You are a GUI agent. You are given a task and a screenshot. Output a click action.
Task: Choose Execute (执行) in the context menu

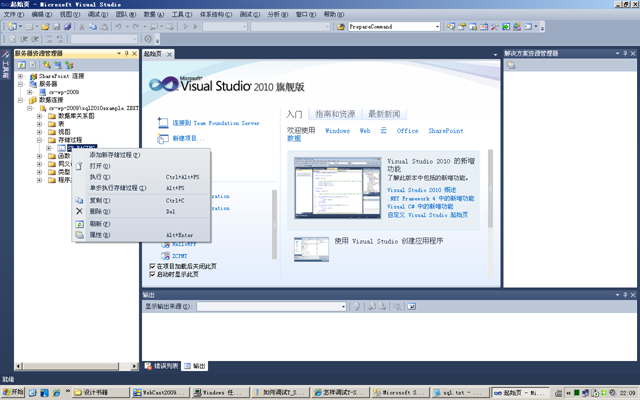(141, 177)
